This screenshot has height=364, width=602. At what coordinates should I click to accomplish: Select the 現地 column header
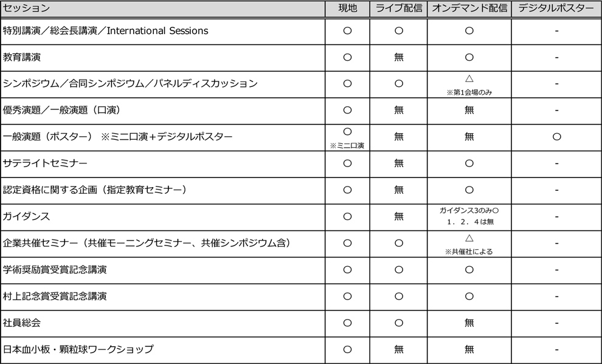click(x=347, y=8)
